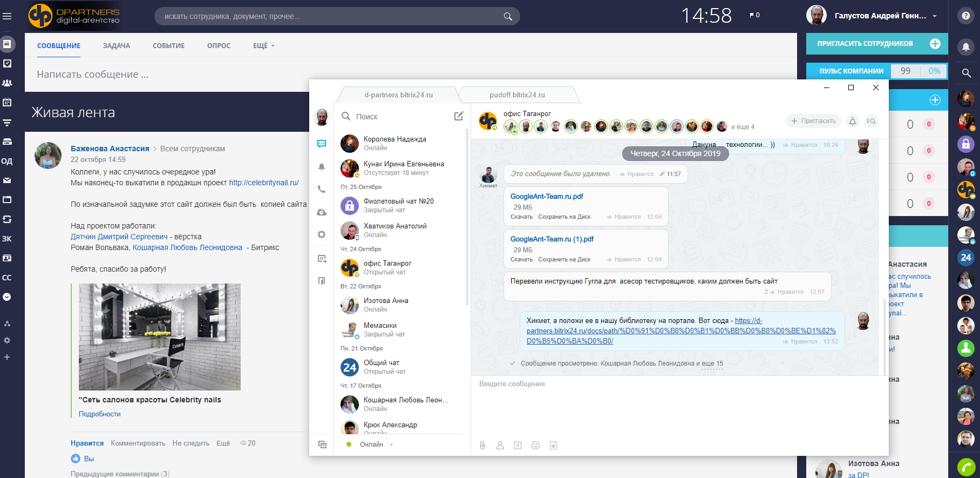This screenshot has height=478, width=980.
Task: Click the document template icon in message toolbar
Action: (553, 446)
